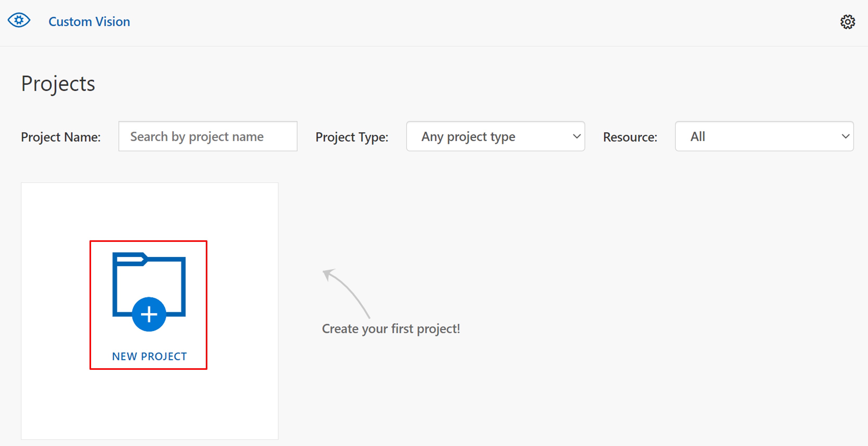Expand the Resource selector showing All
The width and height of the screenshot is (868, 446).
tap(764, 136)
